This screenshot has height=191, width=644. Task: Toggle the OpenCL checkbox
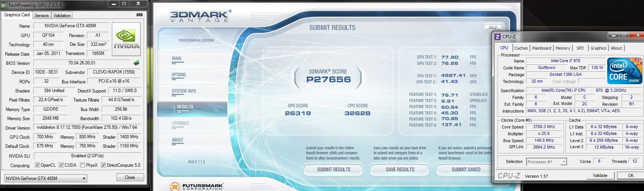click(37, 165)
